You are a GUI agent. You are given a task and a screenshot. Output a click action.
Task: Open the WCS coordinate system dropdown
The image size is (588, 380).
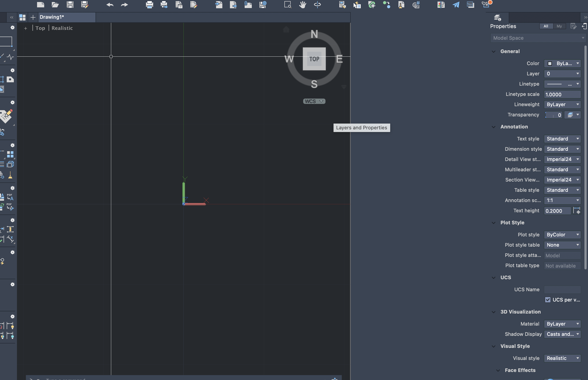314,101
